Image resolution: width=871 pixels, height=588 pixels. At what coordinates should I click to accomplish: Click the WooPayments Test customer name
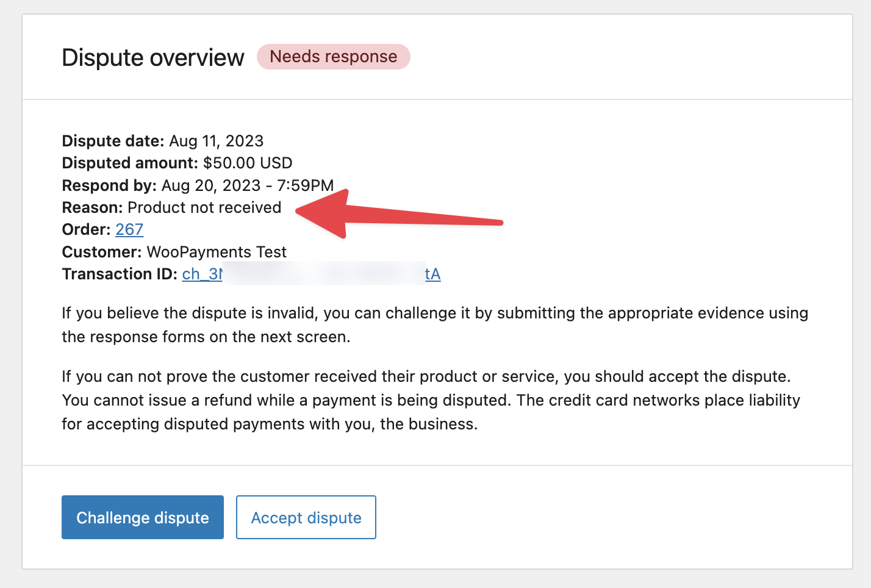coord(217,252)
